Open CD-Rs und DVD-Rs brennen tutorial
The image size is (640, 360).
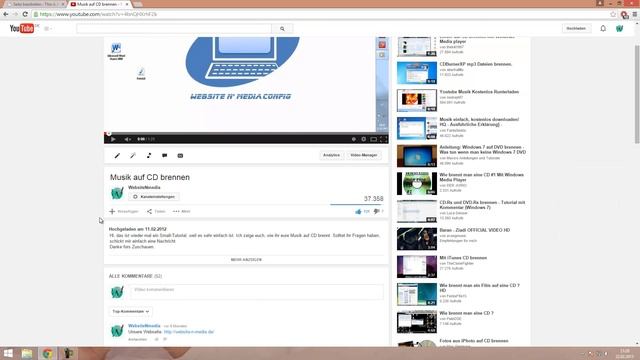(482, 205)
